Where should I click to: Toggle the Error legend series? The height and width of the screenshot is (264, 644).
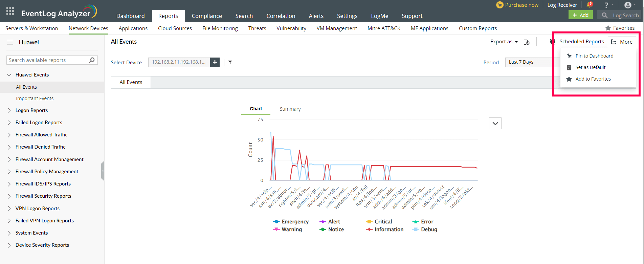pos(423,222)
